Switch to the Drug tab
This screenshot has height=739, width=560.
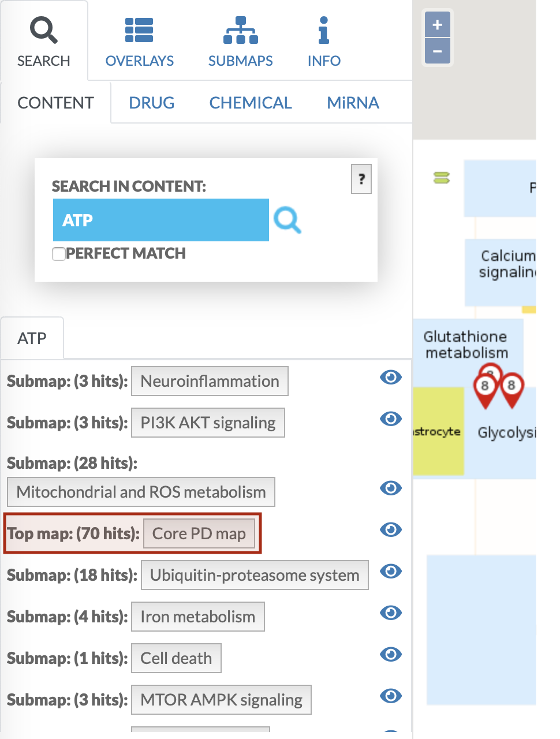(x=151, y=103)
